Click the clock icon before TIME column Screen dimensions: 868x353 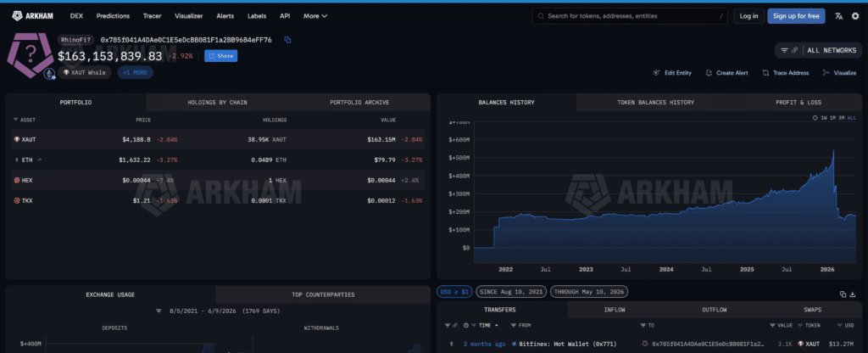coord(465,325)
